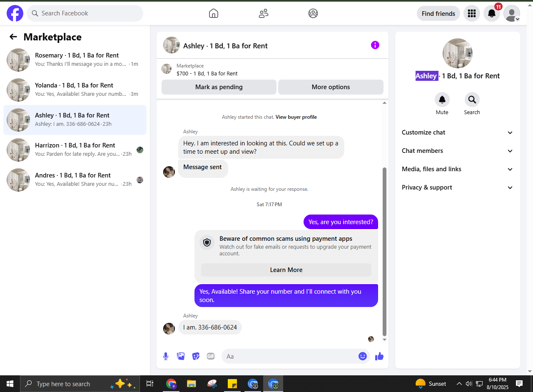Click the Sunset weather widget in the taskbar

pyautogui.click(x=431, y=384)
